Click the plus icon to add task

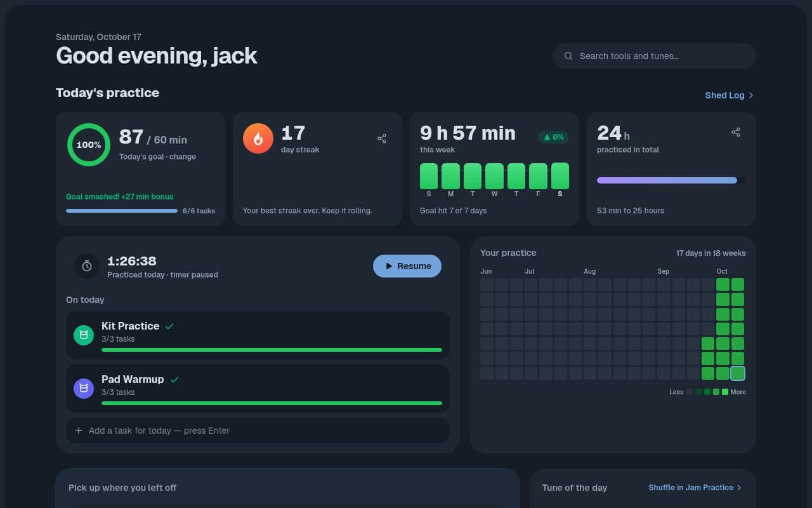pos(79,431)
